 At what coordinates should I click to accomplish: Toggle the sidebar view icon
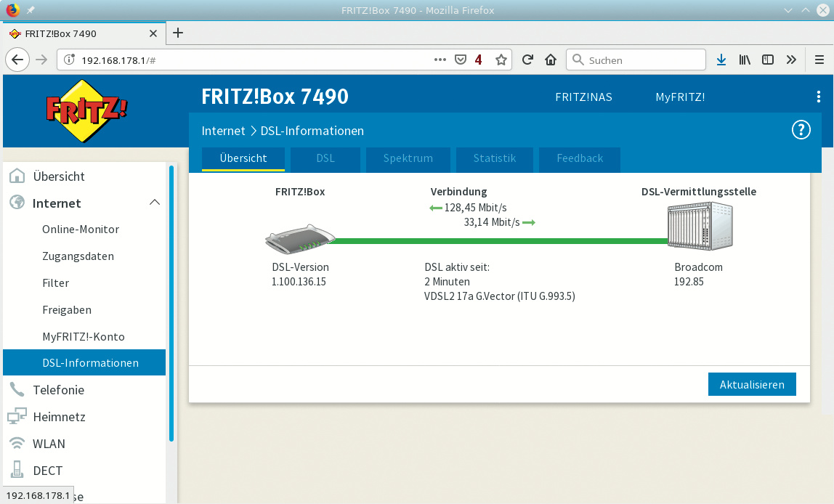coord(767,60)
